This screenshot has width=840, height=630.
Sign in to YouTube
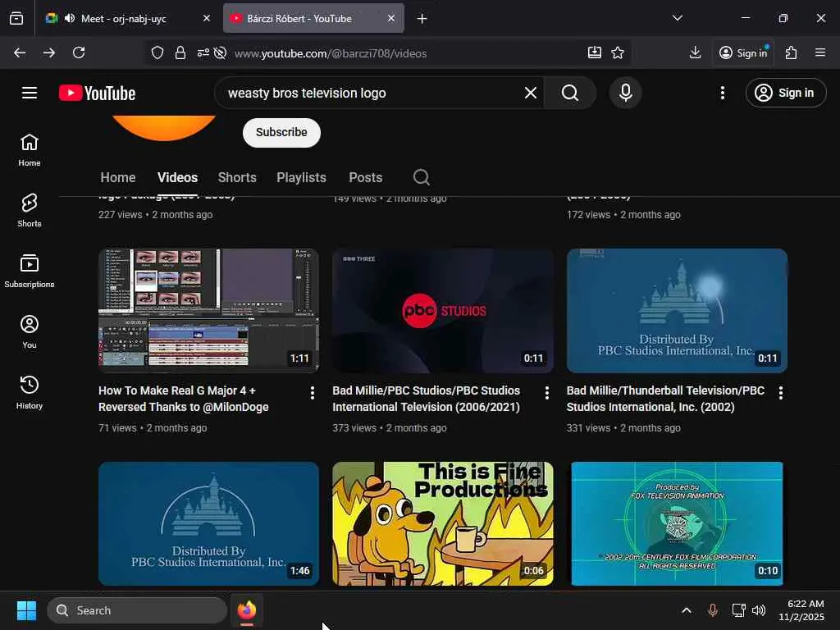click(786, 93)
